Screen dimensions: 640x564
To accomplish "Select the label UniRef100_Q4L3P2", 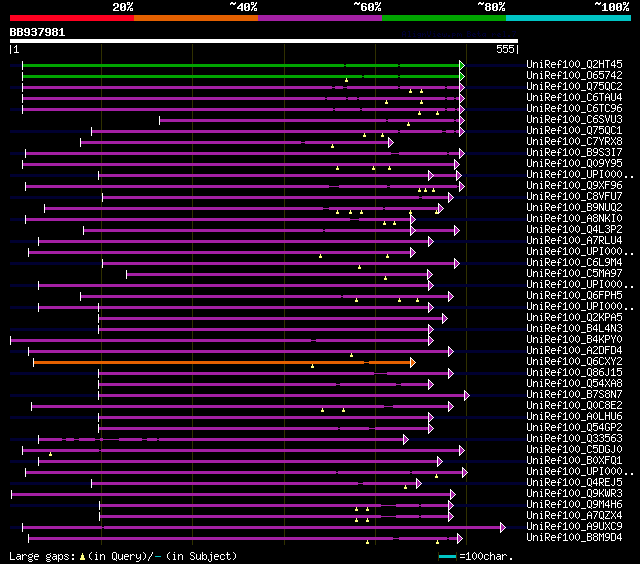I will pos(574,230).
